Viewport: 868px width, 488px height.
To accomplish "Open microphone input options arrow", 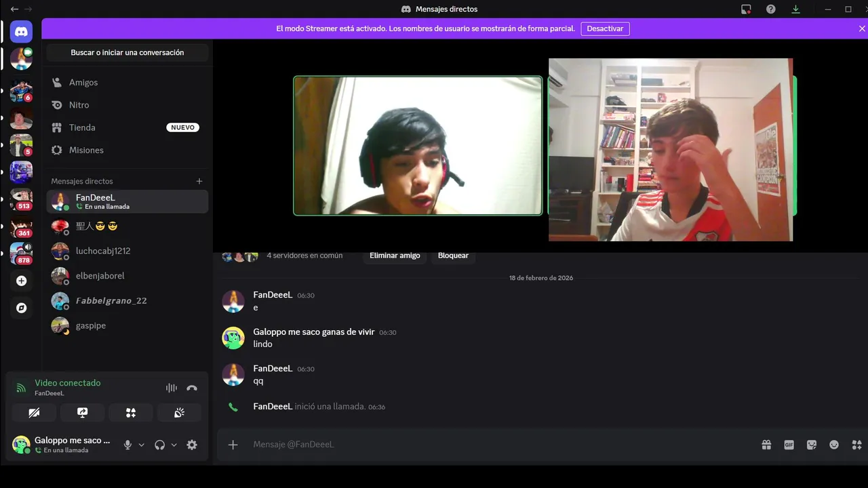I will pyautogui.click(x=141, y=445).
